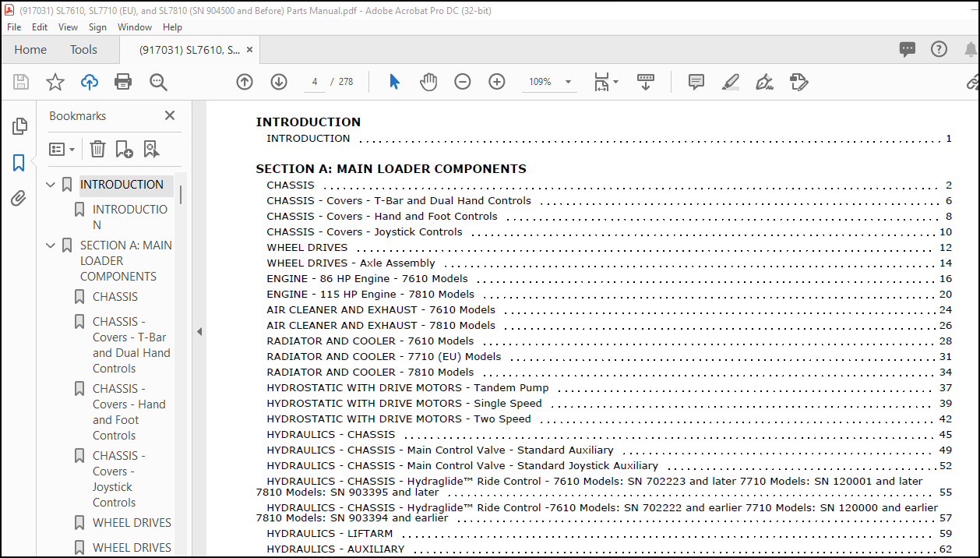This screenshot has height=558, width=980.
Task: Add the document to starred bookmarks
Action: coord(55,82)
